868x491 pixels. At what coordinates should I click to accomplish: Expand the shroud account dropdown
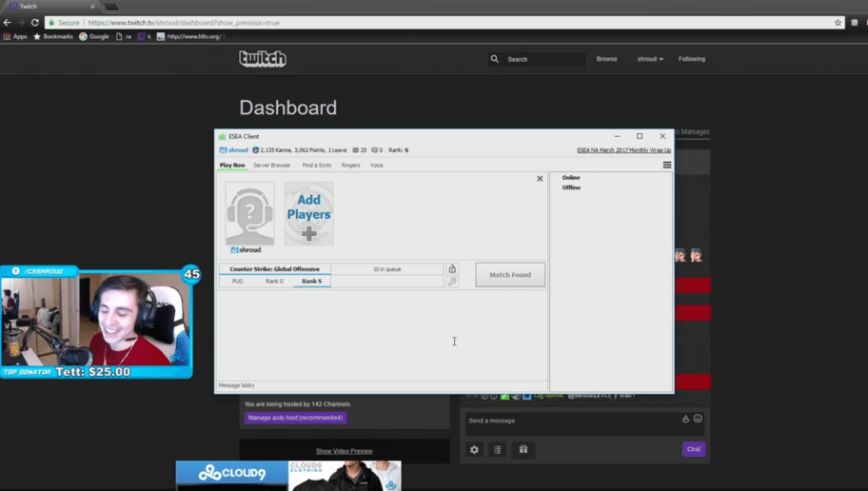tap(650, 59)
